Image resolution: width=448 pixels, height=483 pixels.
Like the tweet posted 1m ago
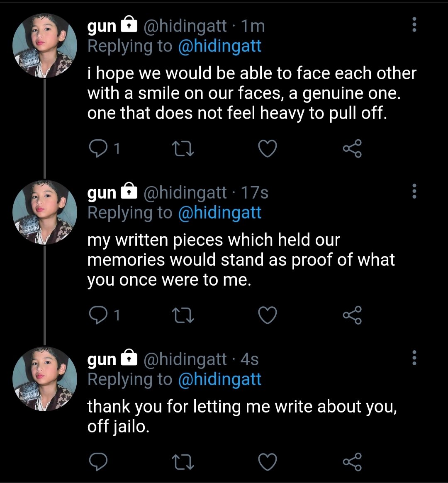click(267, 149)
